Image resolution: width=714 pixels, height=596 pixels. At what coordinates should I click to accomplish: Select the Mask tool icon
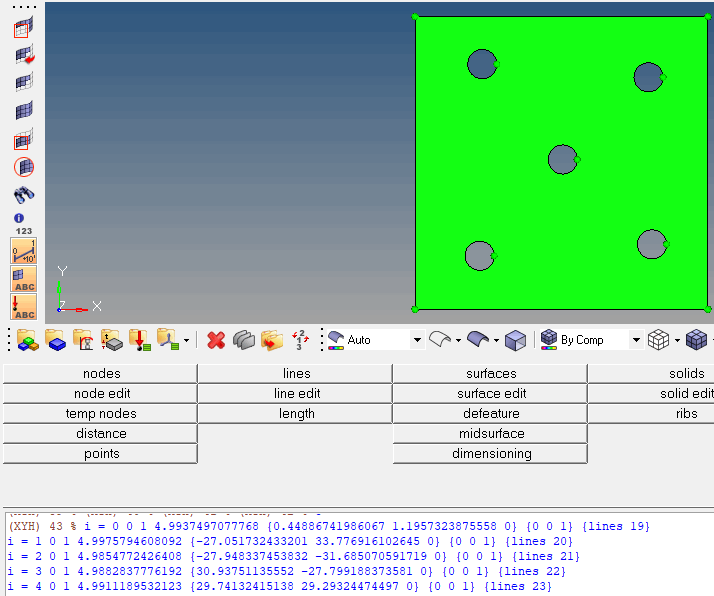[24, 27]
